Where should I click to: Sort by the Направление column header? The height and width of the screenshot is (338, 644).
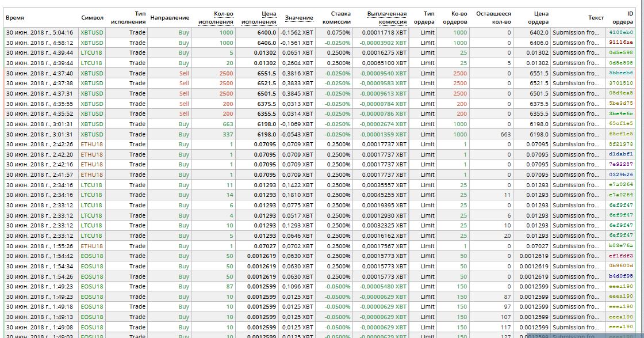[x=170, y=18]
